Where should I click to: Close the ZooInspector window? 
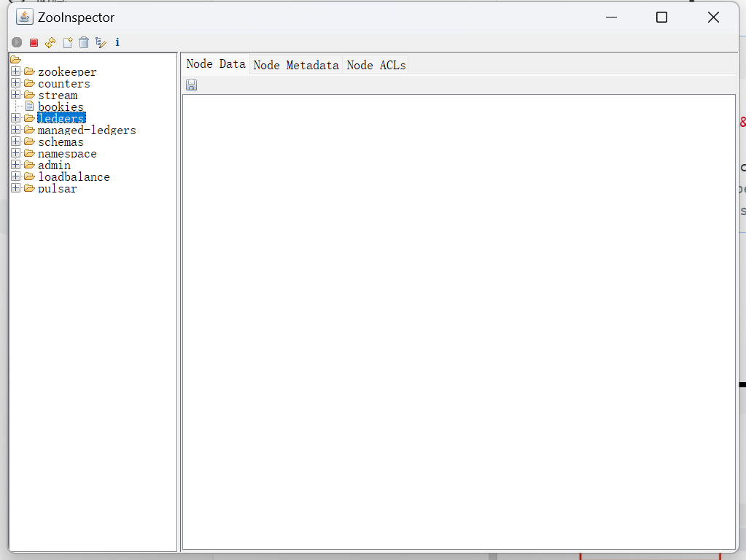pyautogui.click(x=713, y=17)
